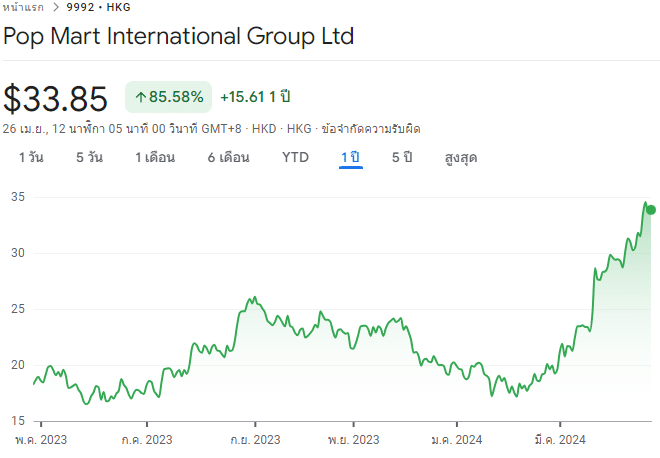
Task: Show the YTD chart range
Action: (x=295, y=157)
